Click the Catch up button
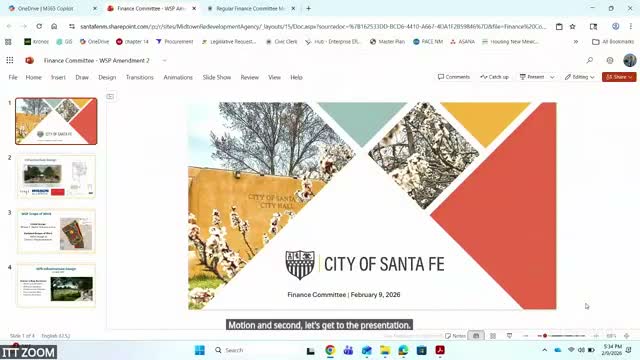This screenshot has width=640, height=360. coord(495,77)
